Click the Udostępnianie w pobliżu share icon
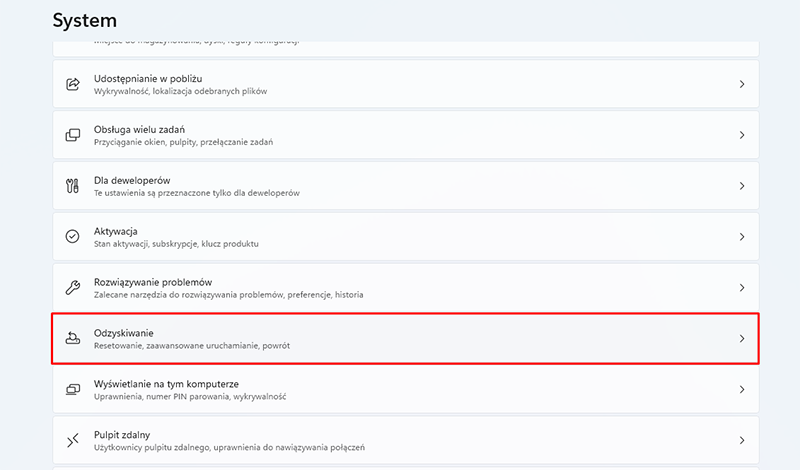The width and height of the screenshot is (800, 470). pyautogui.click(x=72, y=84)
